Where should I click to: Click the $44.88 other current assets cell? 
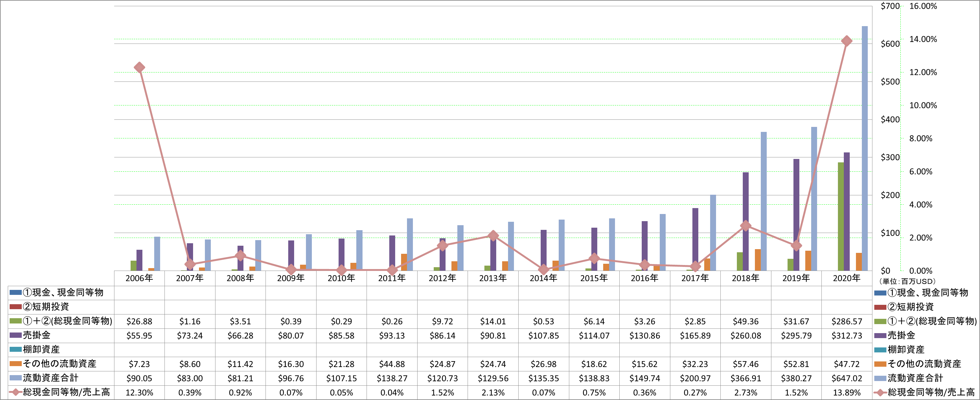[392, 364]
